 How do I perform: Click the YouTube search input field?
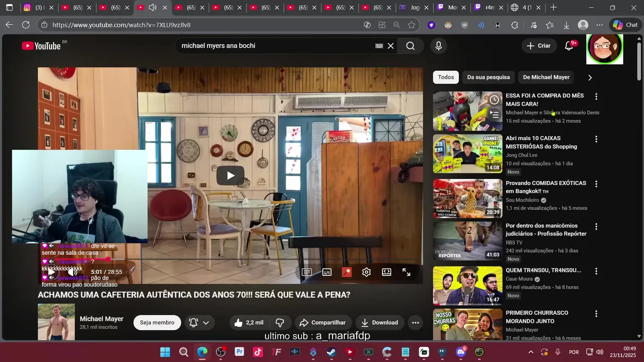click(x=277, y=46)
